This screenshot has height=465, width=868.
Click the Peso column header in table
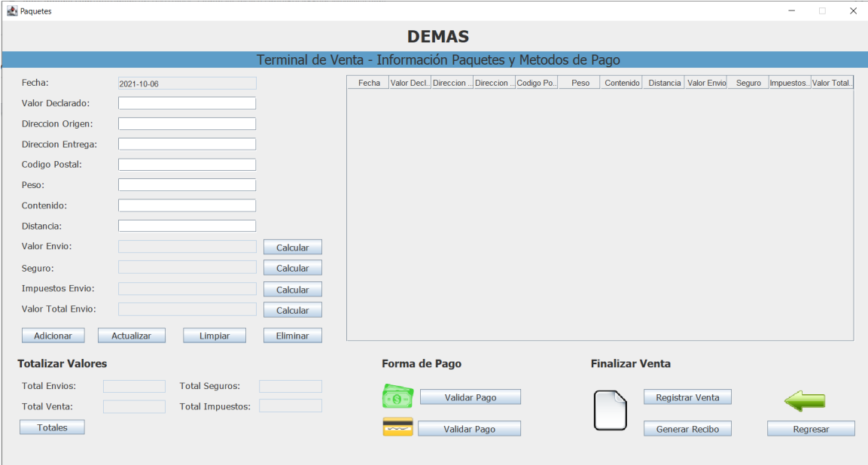click(580, 83)
